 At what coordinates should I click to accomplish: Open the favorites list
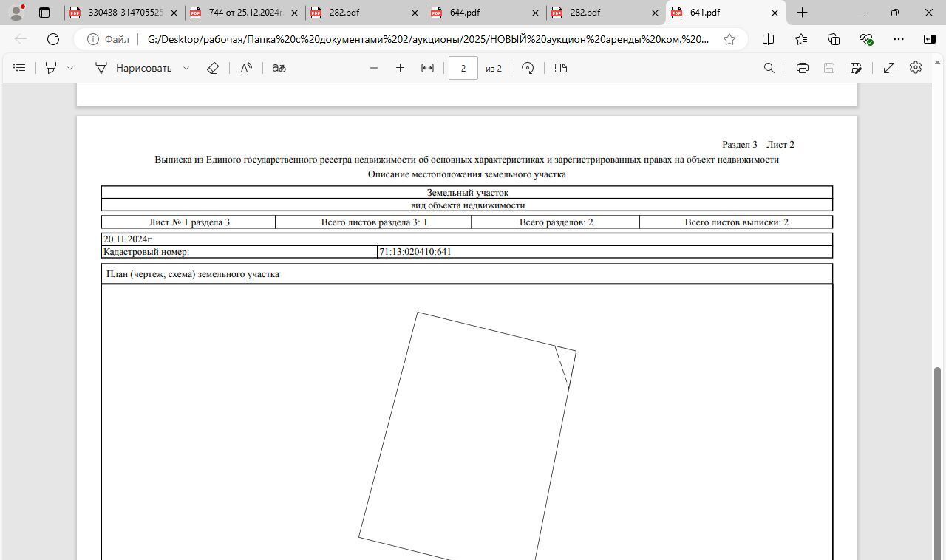(x=801, y=39)
